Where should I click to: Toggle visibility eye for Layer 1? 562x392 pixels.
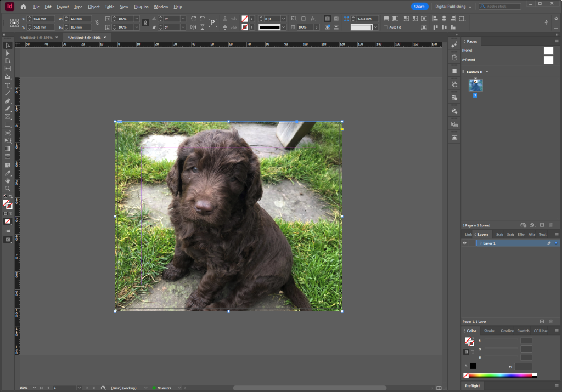pyautogui.click(x=464, y=243)
